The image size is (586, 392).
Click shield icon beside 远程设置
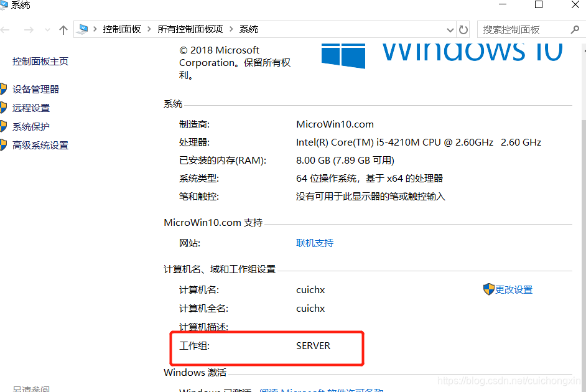click(x=3, y=108)
